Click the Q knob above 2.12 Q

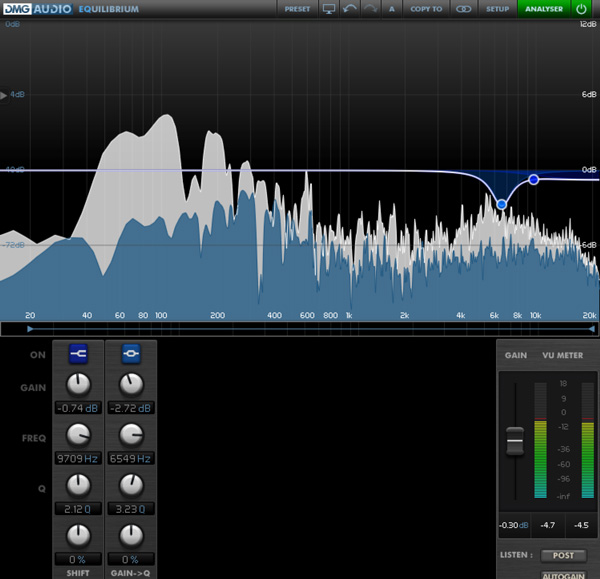click(x=78, y=485)
